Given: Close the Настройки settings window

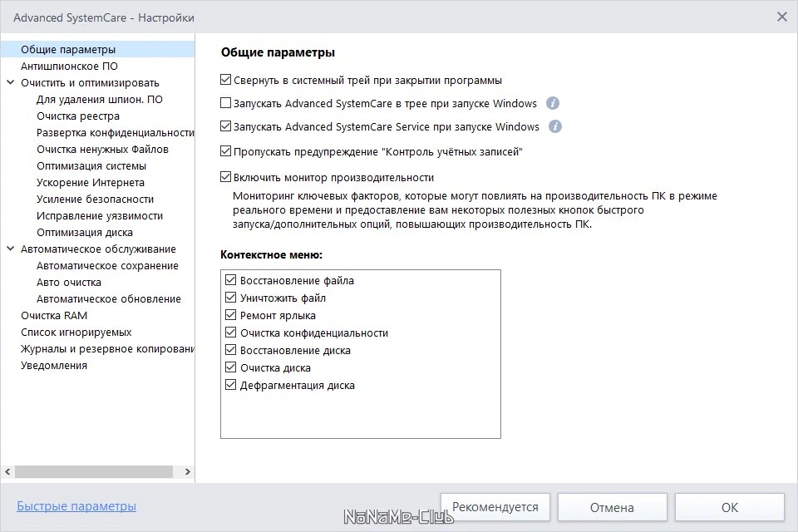Looking at the screenshot, I should 781,17.
